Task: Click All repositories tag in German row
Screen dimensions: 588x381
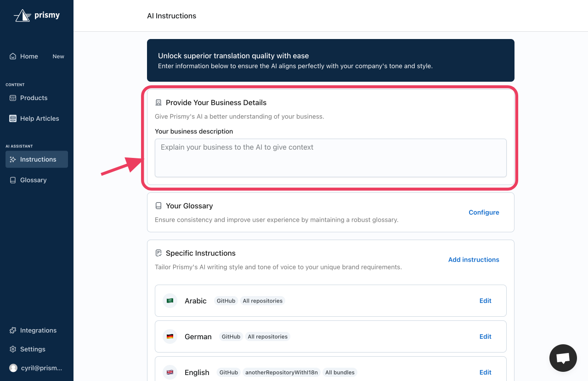Action: tap(268, 336)
